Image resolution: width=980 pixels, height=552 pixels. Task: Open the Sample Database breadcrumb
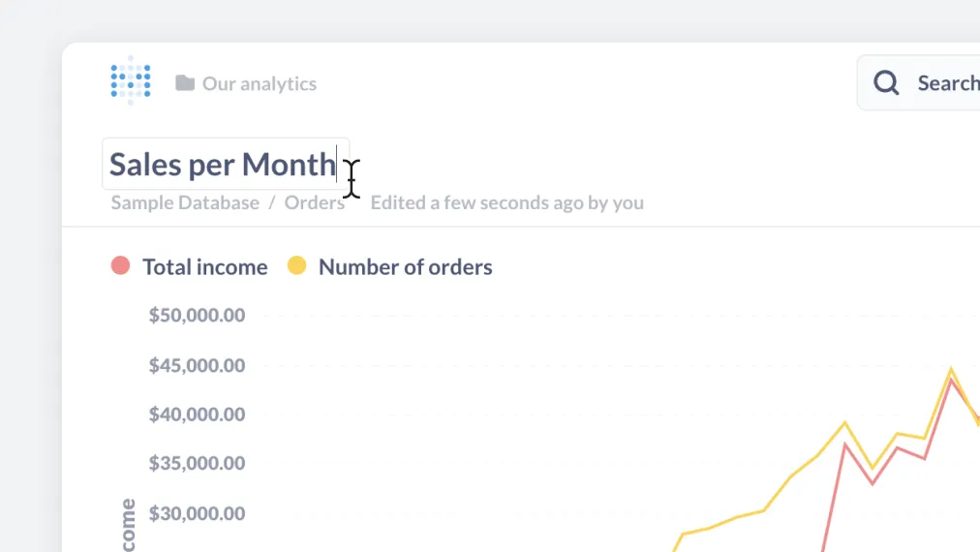point(185,202)
